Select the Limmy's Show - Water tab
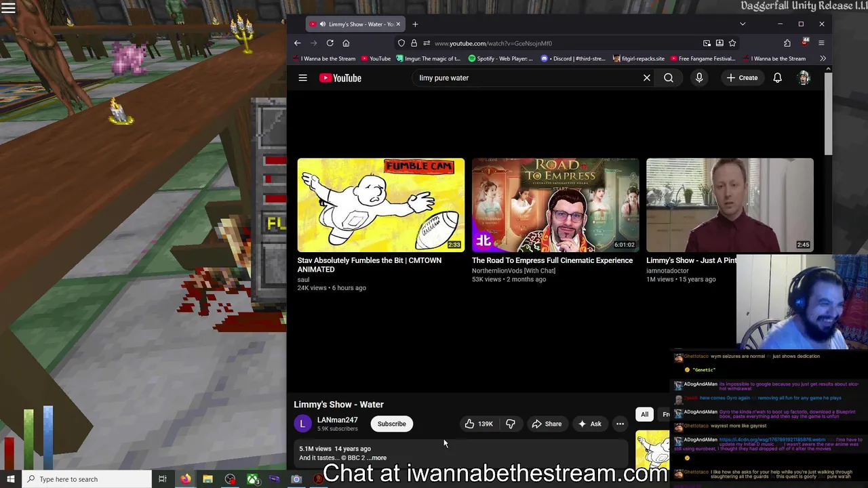 coord(355,24)
